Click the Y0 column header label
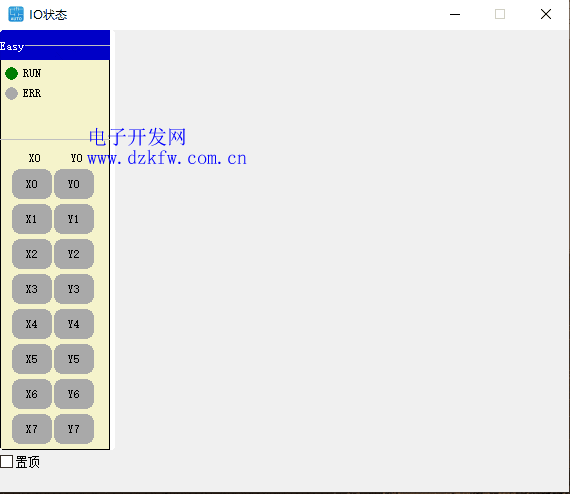This screenshot has height=494, width=570. [77, 158]
